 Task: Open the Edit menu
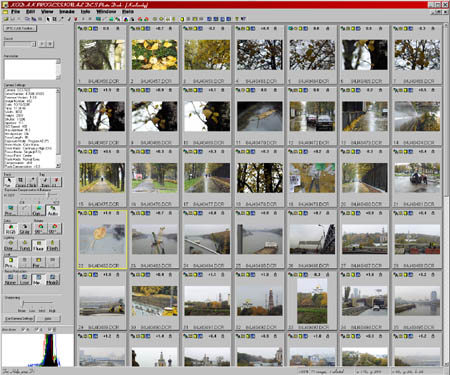coord(31,11)
